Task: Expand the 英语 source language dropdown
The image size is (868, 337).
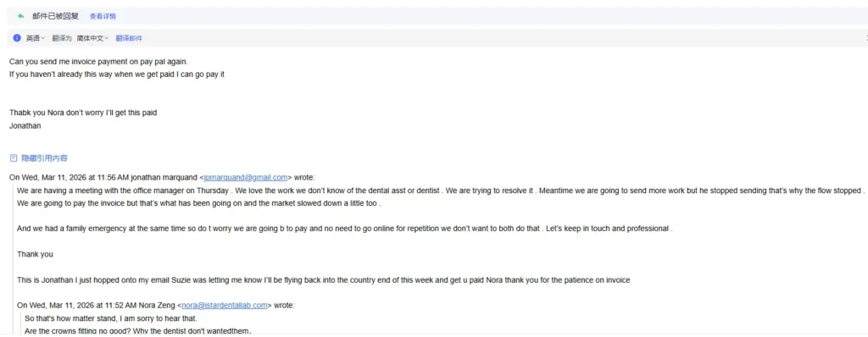Action: coord(36,38)
